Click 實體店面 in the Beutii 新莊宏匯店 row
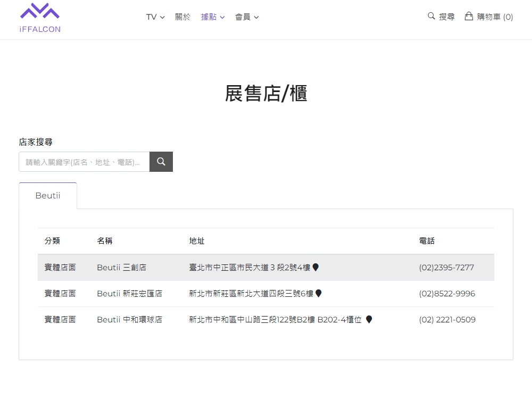This screenshot has height=399, width=532. click(x=60, y=294)
